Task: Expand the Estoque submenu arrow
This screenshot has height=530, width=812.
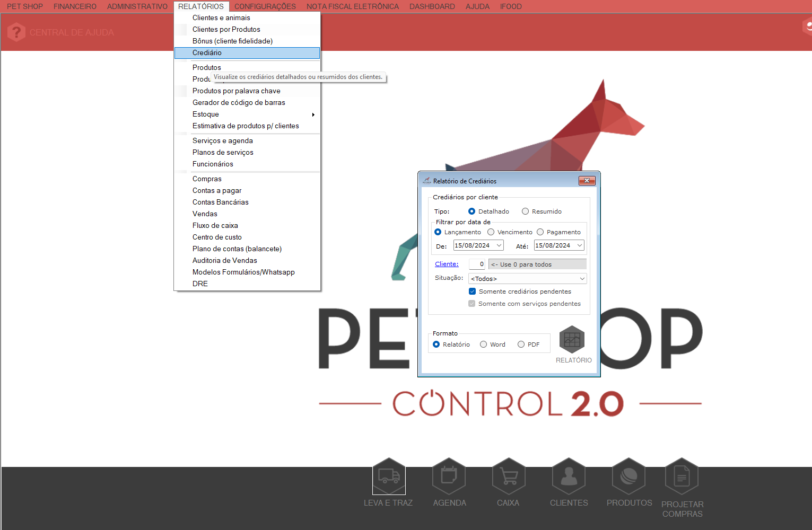Action: (x=313, y=114)
